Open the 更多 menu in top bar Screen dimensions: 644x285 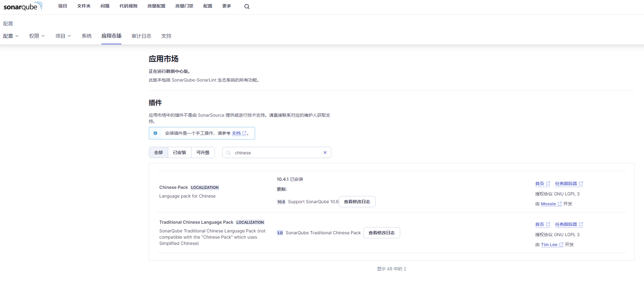(227, 6)
